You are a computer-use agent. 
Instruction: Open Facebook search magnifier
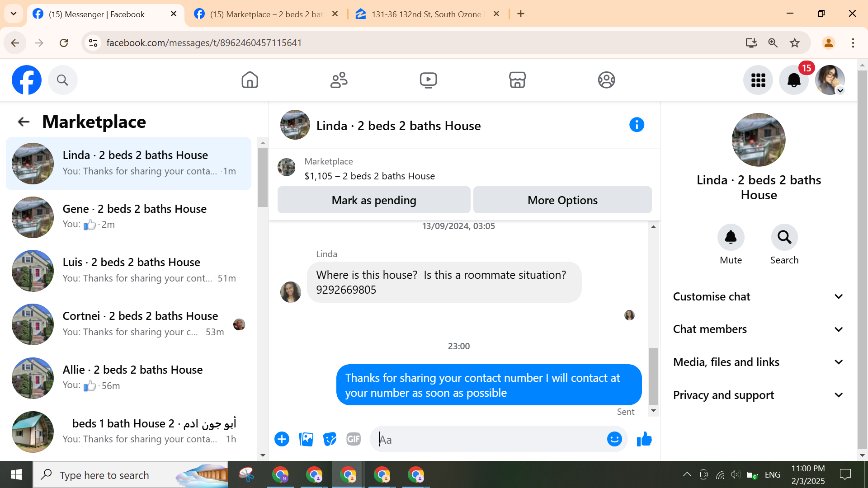tap(62, 80)
